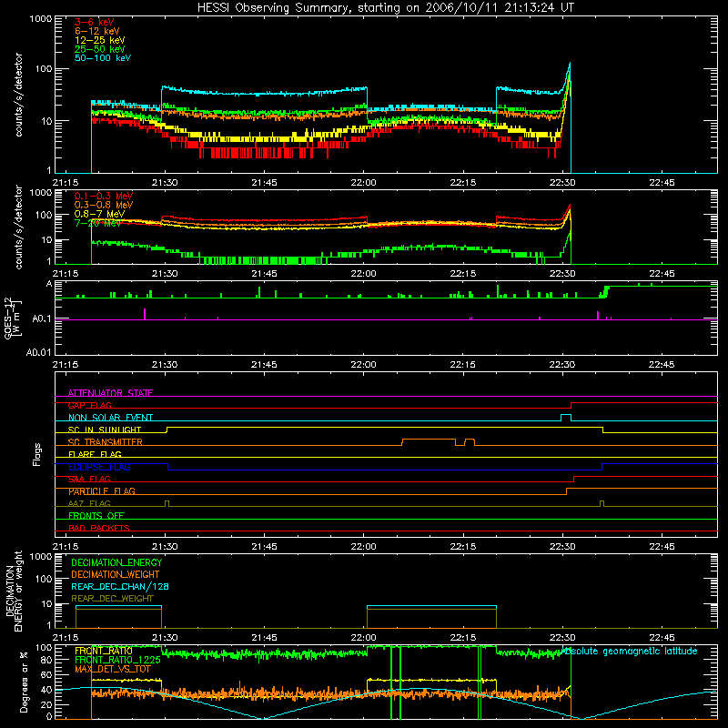Select the PARTICLE_FLAG label
728x728 pixels.
point(102,491)
